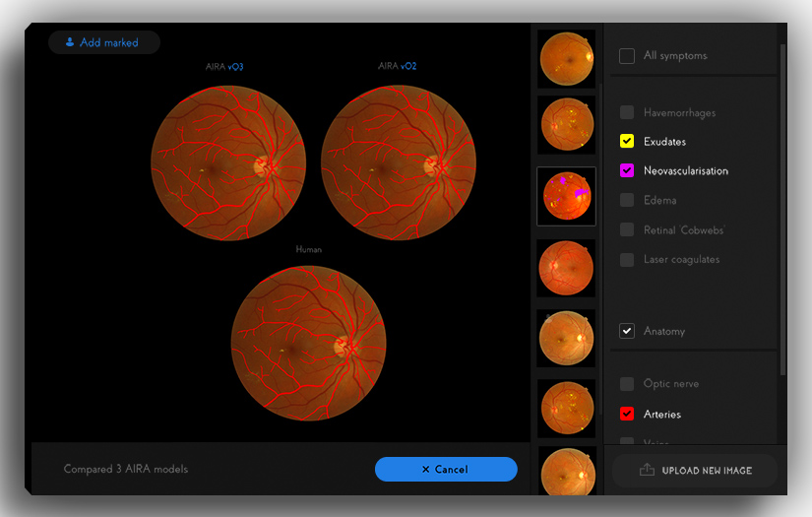Open the selected thumbnail with magenta markings
Image resolution: width=812 pixels, height=517 pixels.
coord(567,196)
